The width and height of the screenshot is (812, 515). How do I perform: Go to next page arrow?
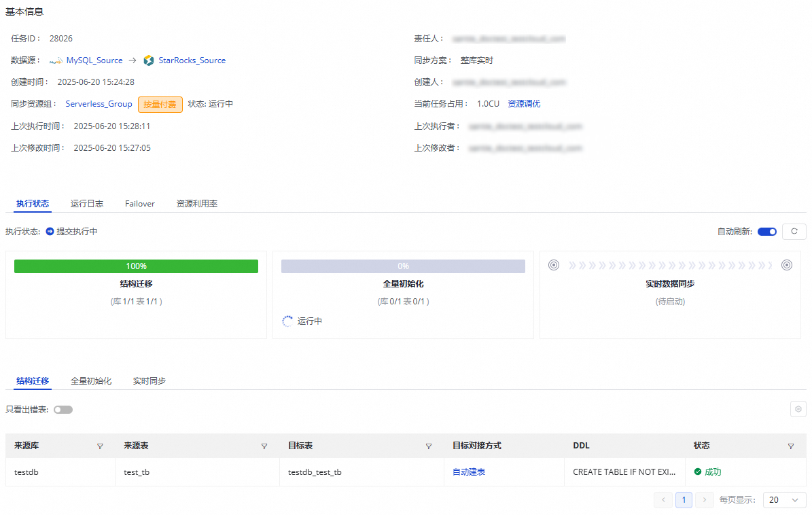click(704, 500)
